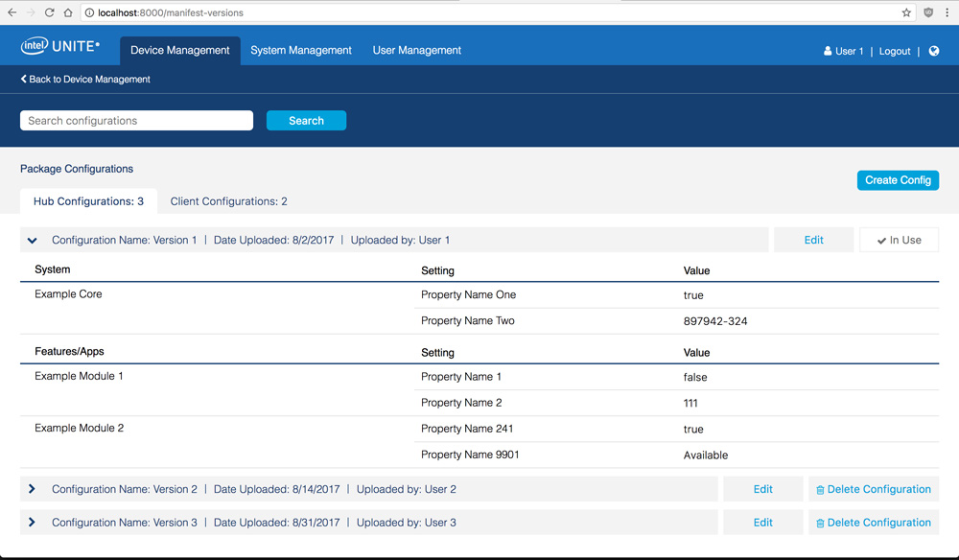Screen dimensions: 959x560
Task: Click the browser address bar URL
Action: pos(171,12)
